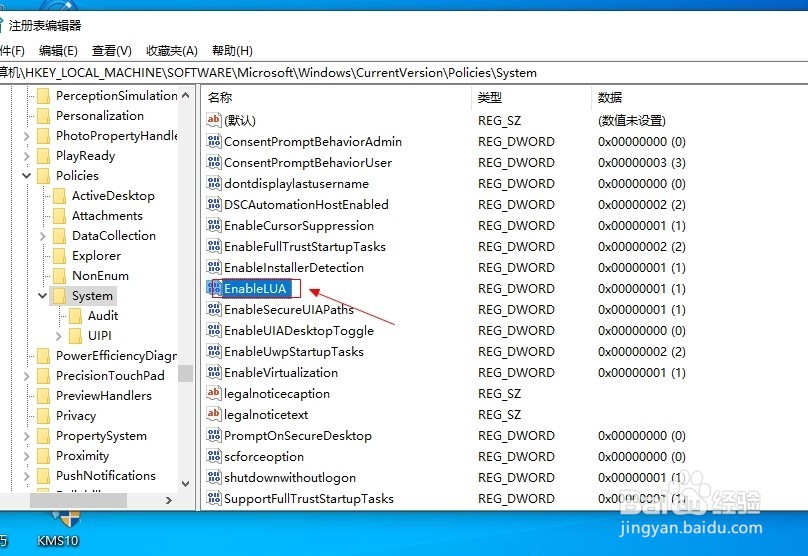Click the tree horizontal scroll right arrow
The width and height of the screenshot is (808, 556).
tap(169, 500)
